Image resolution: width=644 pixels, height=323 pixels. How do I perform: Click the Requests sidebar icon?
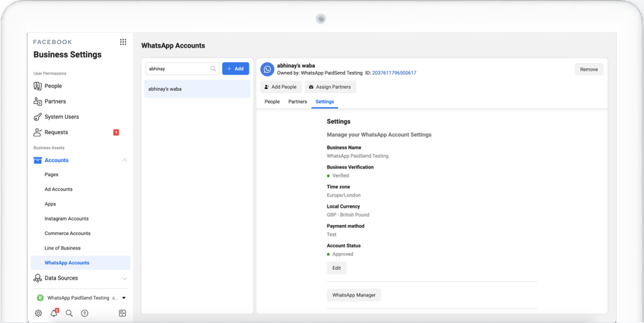[38, 132]
